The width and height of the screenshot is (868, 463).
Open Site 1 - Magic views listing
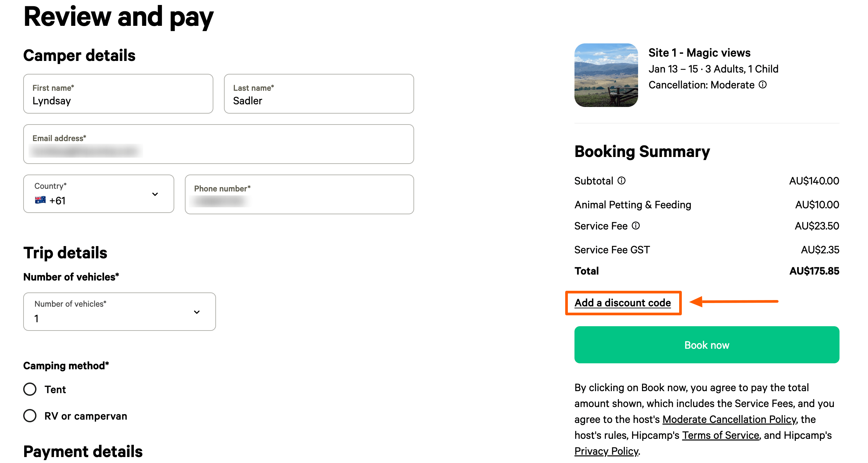click(699, 53)
